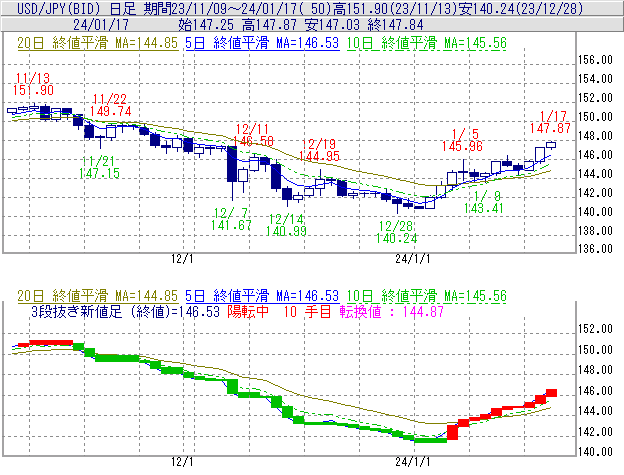624x475 pixels.
Task: Select the 12/14 140.99 low label
Action: (286, 225)
